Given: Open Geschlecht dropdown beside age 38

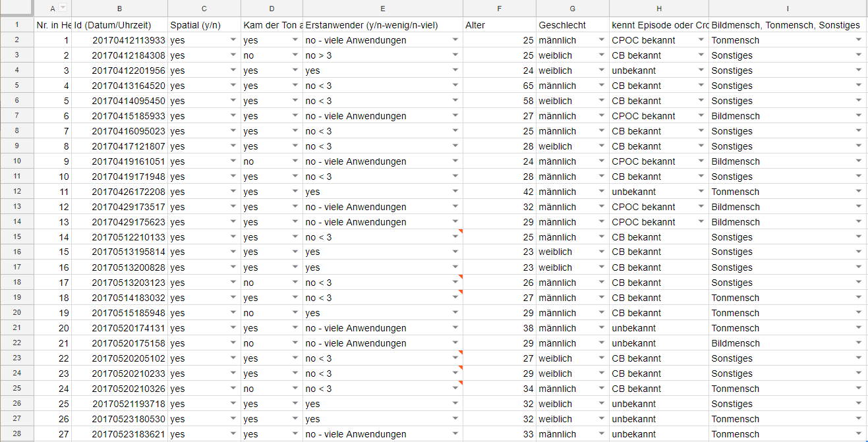Looking at the screenshot, I should click(x=601, y=328).
